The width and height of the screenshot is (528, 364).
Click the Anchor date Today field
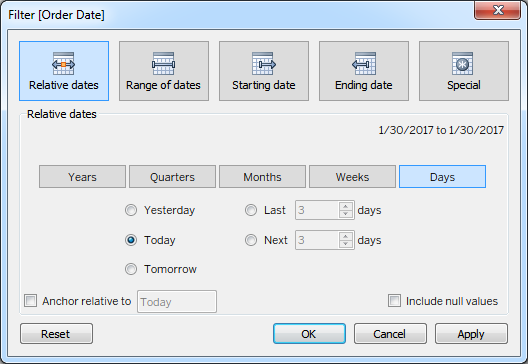[x=177, y=301]
